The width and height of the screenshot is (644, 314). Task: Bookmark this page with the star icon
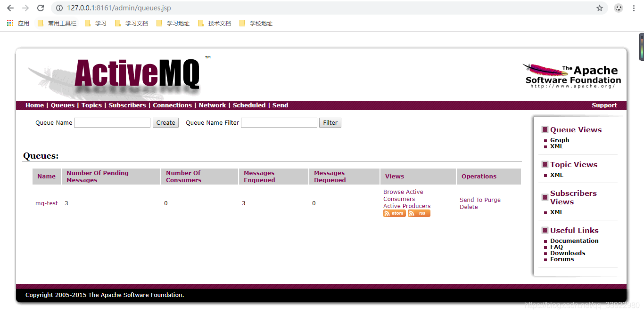click(600, 8)
